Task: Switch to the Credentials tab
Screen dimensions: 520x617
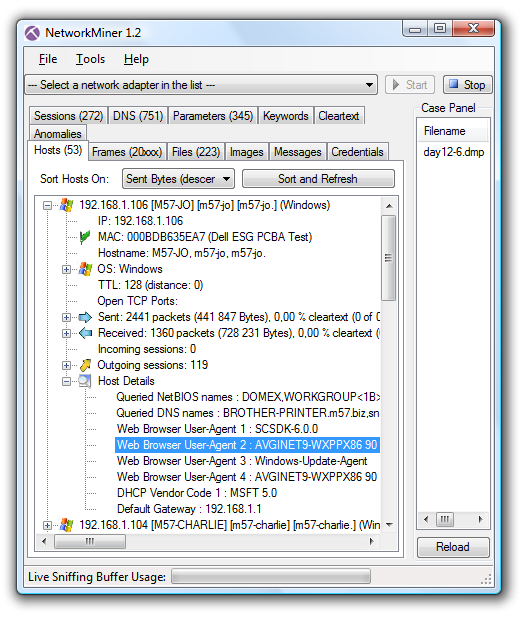Action: click(357, 152)
